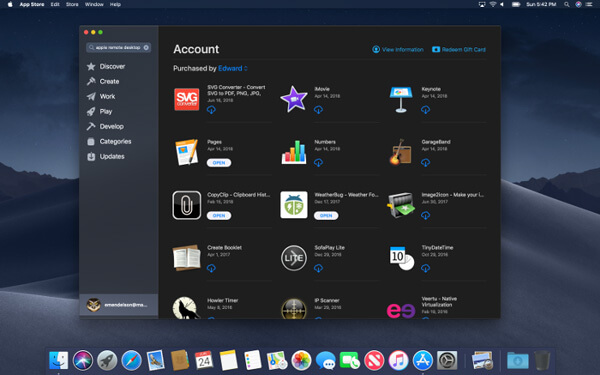Download TinyDateTime via its cloud icon
600x375 pixels.
pyautogui.click(x=426, y=268)
